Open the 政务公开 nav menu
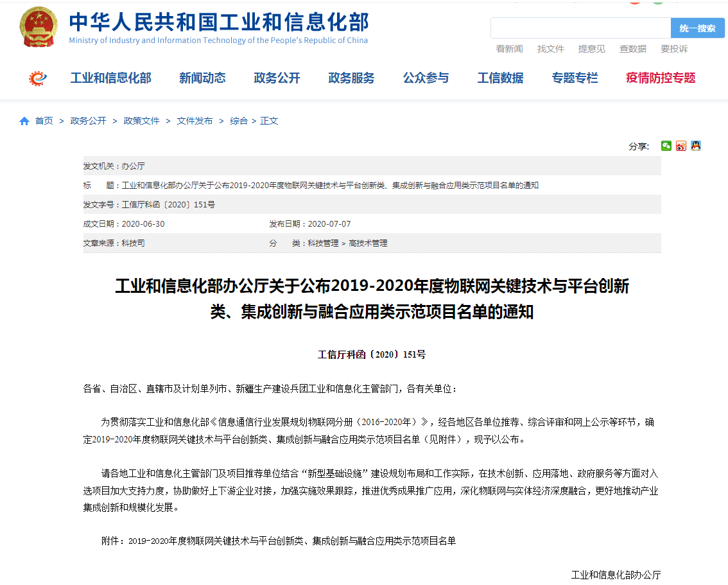The height and width of the screenshot is (585, 728). pos(277,78)
